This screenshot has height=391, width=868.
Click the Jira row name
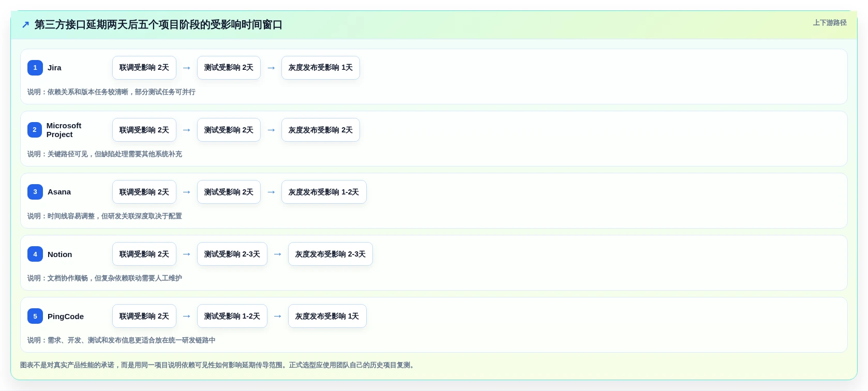[x=54, y=68]
